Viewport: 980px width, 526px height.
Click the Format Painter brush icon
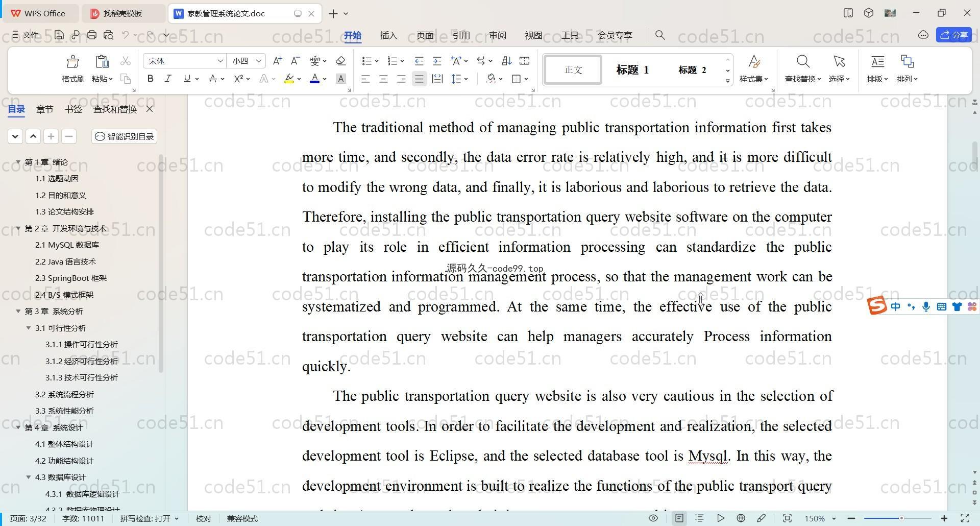[72, 62]
